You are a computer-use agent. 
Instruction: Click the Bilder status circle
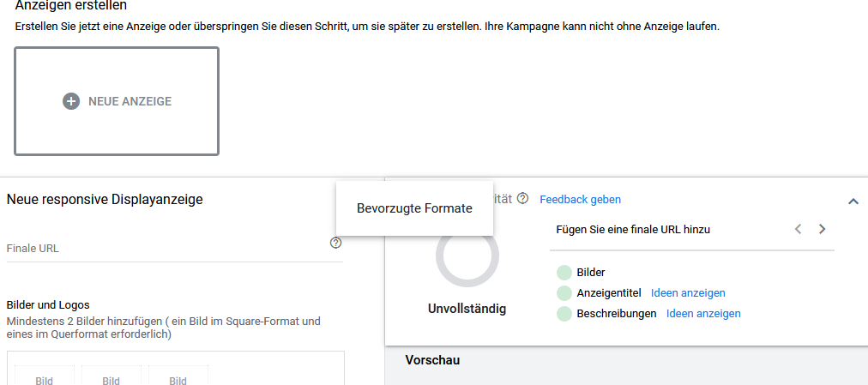[564, 273]
